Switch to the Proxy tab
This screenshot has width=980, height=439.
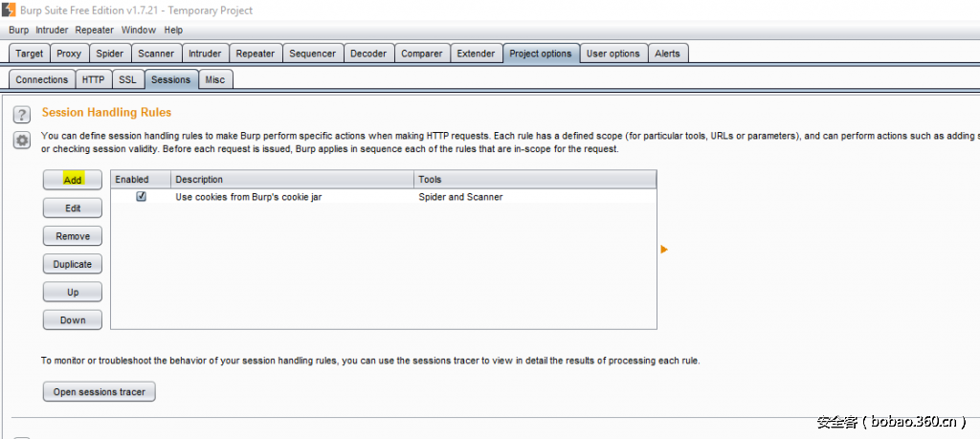(x=69, y=54)
